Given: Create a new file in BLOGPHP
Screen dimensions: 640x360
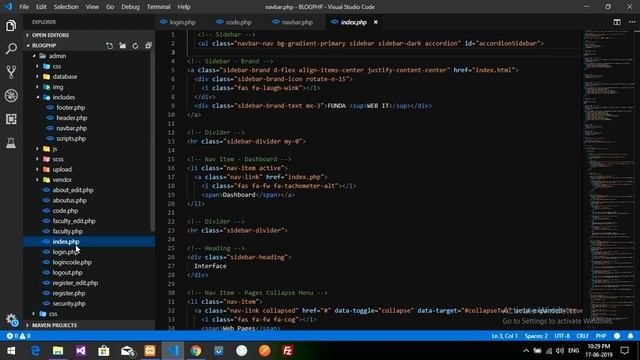Looking at the screenshot, I should (x=109, y=46).
